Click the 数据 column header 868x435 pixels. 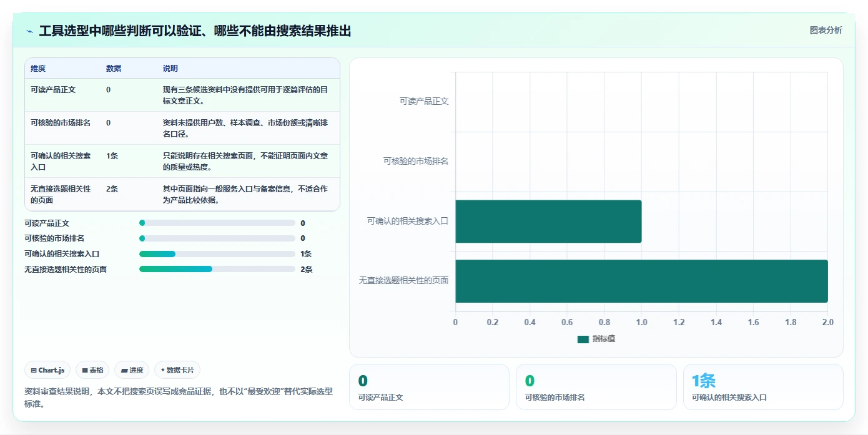tap(114, 69)
